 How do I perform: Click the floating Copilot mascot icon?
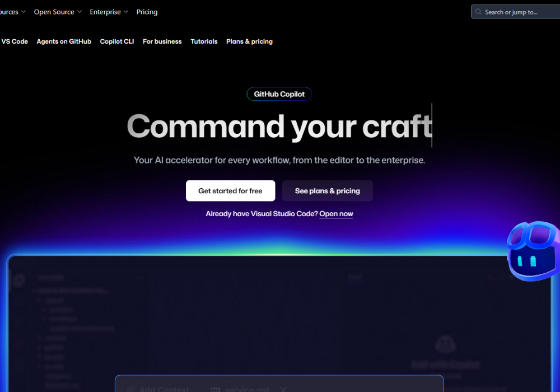[x=532, y=250]
